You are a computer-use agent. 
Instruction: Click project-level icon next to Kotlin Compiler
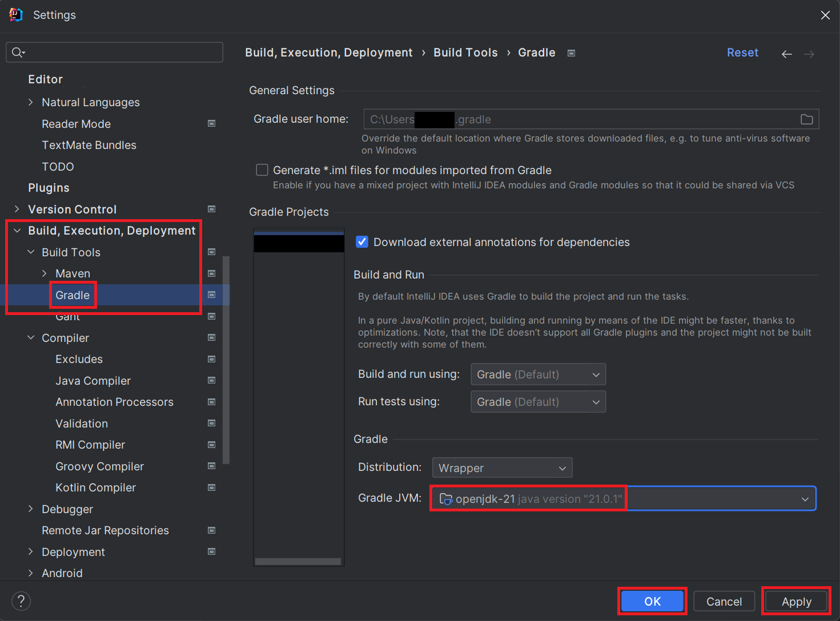click(212, 487)
